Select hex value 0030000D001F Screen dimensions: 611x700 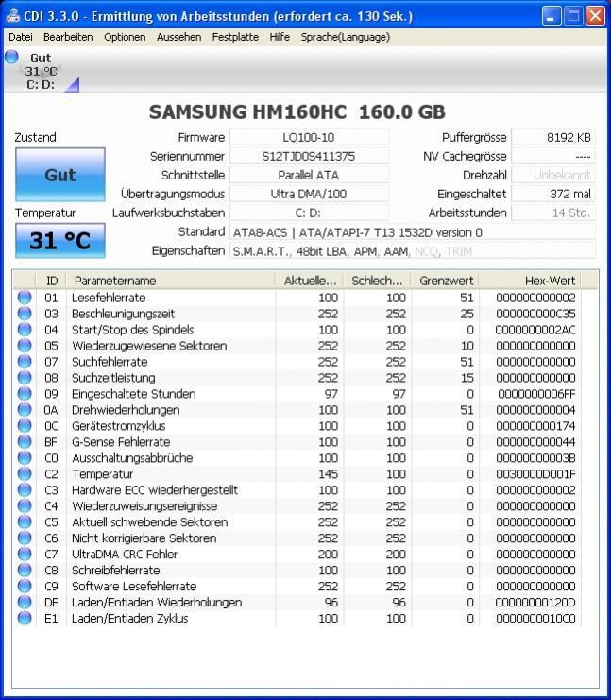535,474
